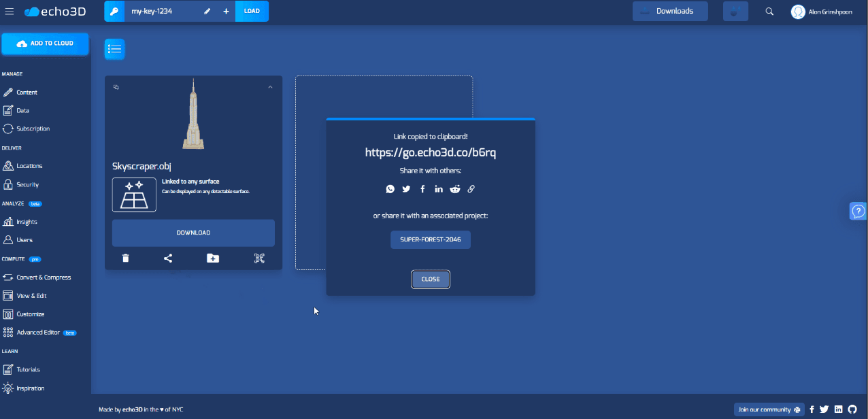868x419 pixels.
Task: Click the dark button beside Downloads
Action: [x=735, y=11]
